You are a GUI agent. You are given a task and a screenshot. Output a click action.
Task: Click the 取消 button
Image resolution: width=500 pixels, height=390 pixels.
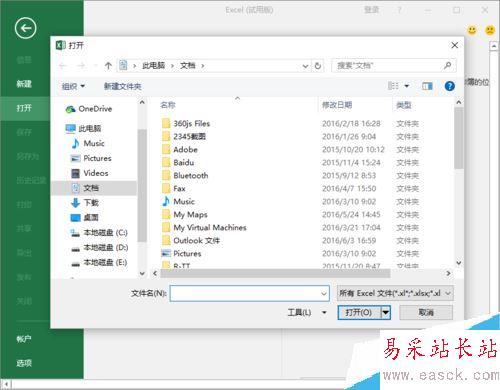click(426, 313)
